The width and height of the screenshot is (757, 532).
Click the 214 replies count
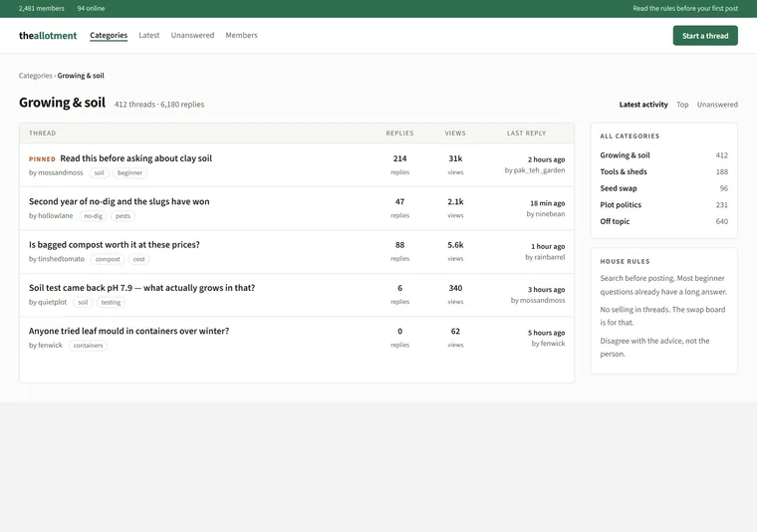(x=399, y=158)
